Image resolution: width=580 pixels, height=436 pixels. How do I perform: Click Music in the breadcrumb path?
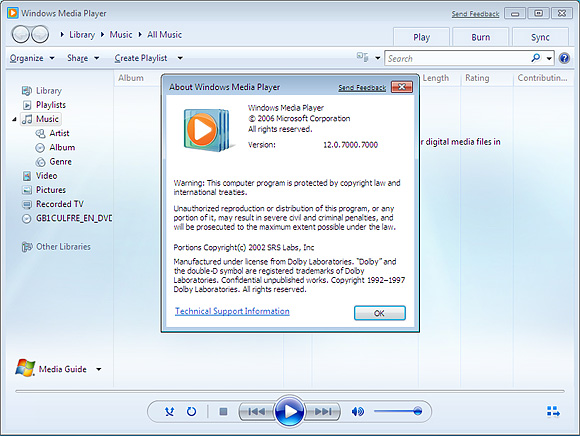(121, 35)
